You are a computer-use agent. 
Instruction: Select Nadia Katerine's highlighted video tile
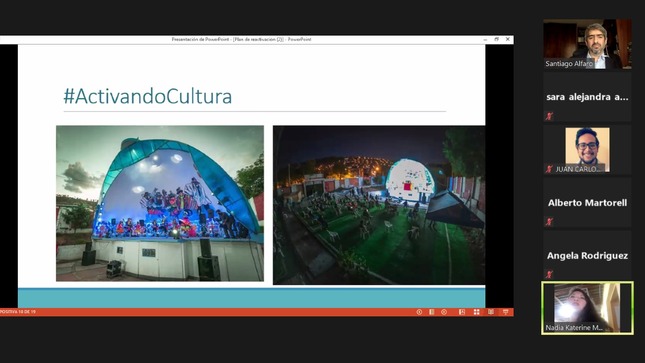tap(587, 308)
